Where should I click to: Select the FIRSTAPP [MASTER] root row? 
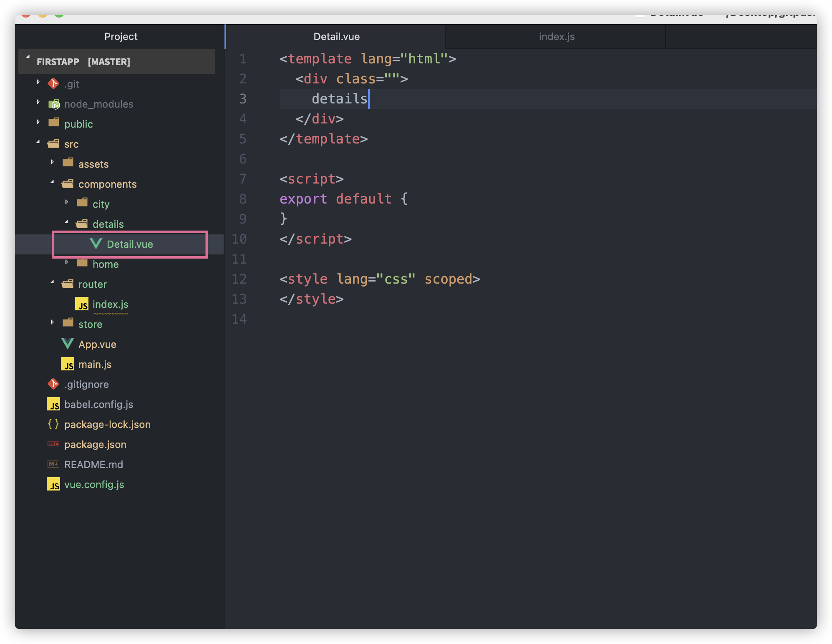point(117,62)
